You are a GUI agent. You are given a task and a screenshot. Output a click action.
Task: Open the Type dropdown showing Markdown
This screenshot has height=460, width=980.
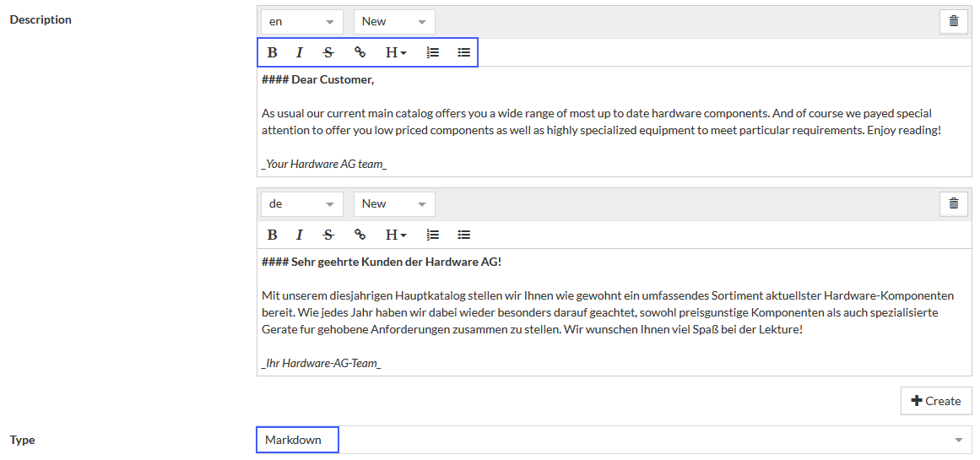click(x=615, y=440)
